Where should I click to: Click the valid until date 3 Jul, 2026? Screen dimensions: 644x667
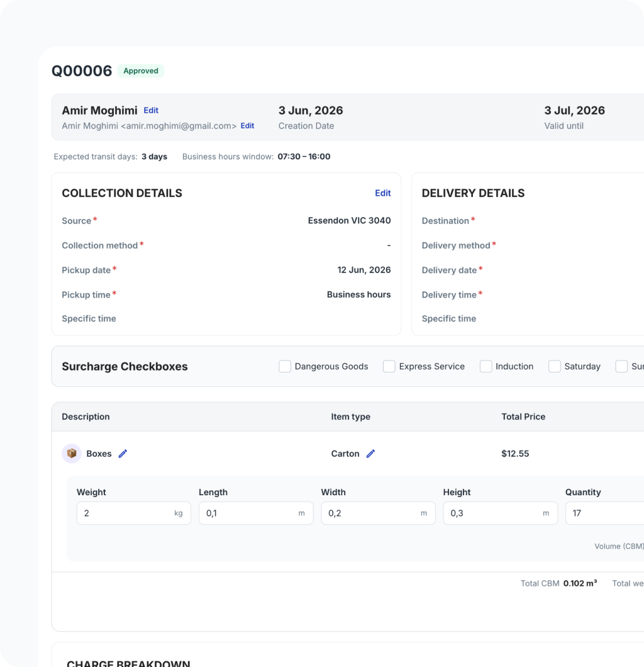(x=574, y=111)
